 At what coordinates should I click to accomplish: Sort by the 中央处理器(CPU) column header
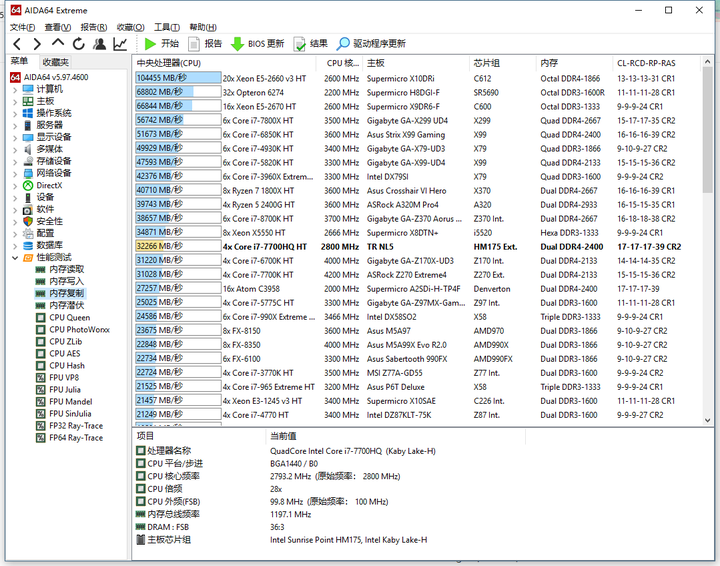click(x=225, y=63)
